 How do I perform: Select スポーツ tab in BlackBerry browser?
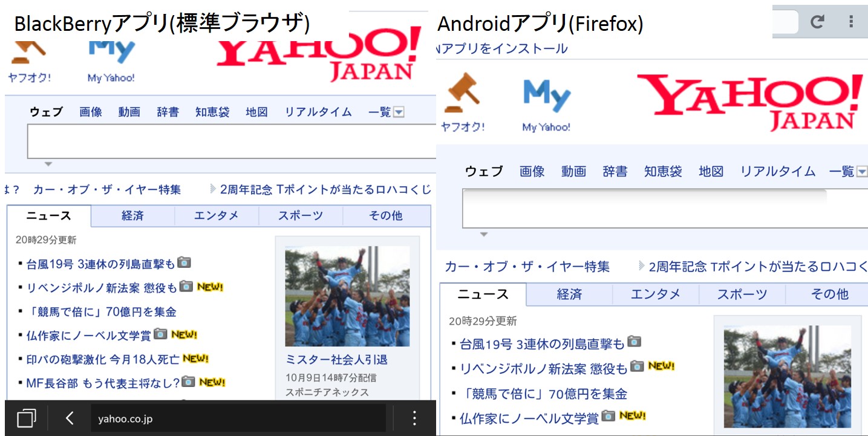[301, 216]
